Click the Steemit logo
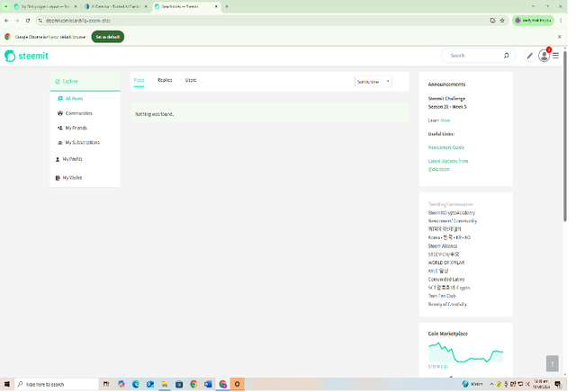This screenshot has height=392, width=576. (x=26, y=56)
